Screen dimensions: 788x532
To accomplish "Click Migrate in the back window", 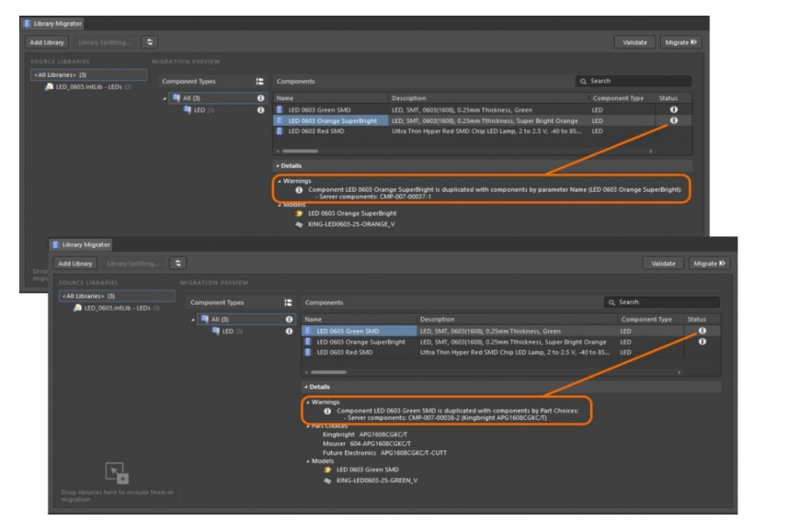I will tap(680, 42).
